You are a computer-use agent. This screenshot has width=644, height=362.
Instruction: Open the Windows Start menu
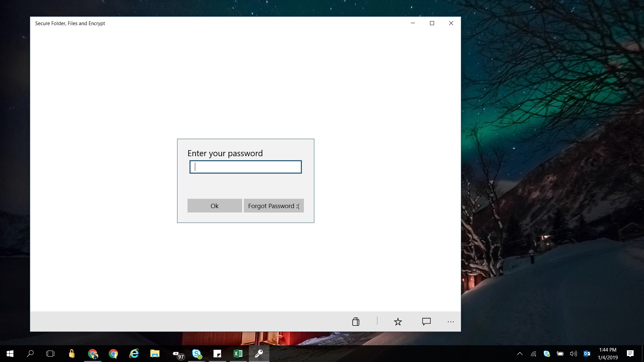tap(10, 354)
